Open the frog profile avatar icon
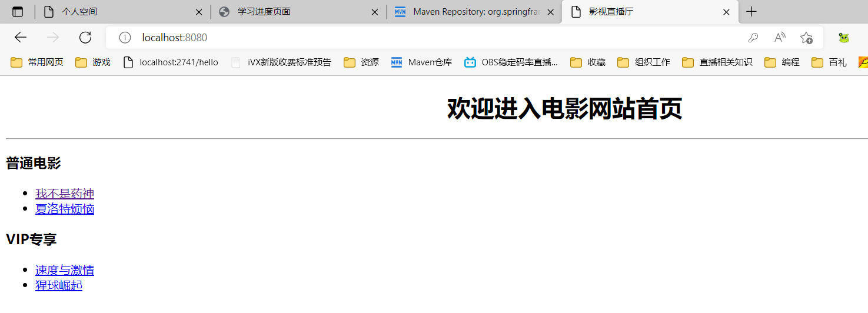Viewport: 868px width, 313px height. (x=844, y=38)
